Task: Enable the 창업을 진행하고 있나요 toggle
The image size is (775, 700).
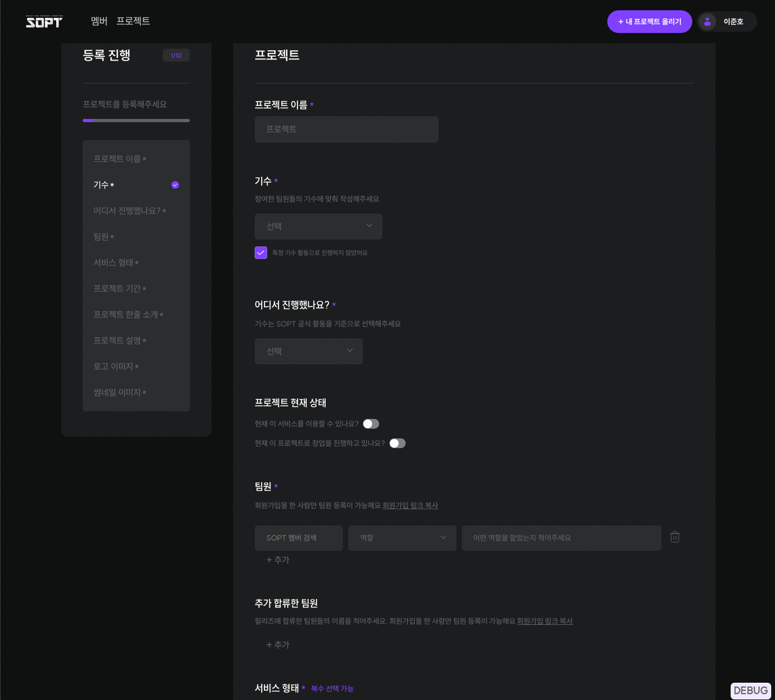Action: coord(397,443)
